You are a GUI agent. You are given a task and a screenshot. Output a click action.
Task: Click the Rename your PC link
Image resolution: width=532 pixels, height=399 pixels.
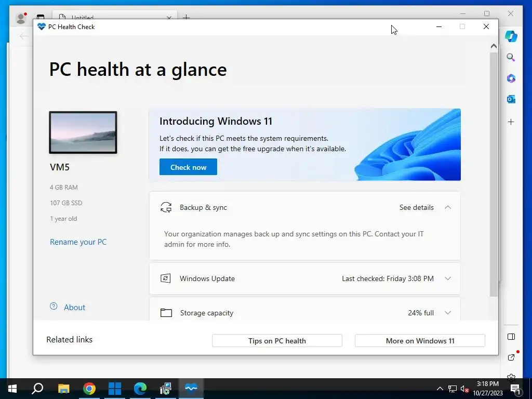click(x=78, y=242)
